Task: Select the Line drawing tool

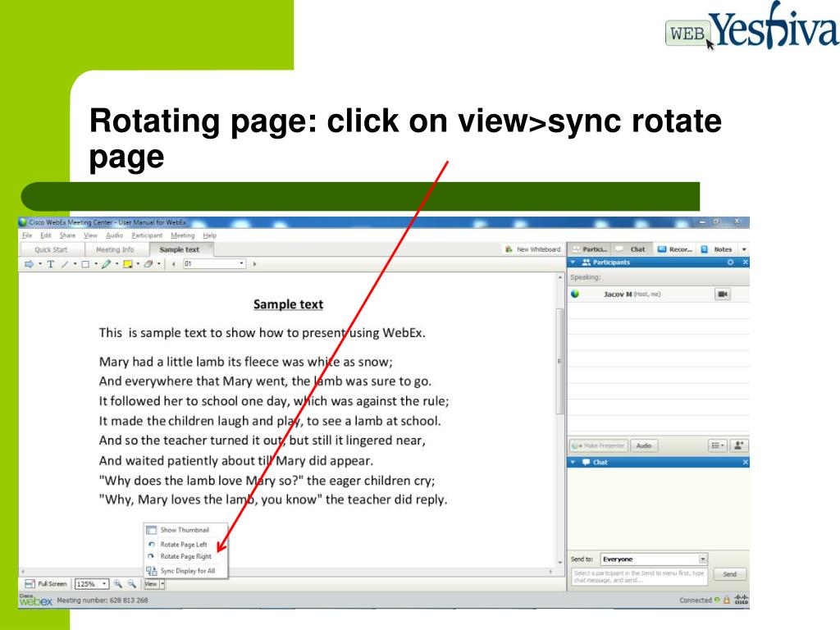Action: click(x=65, y=263)
